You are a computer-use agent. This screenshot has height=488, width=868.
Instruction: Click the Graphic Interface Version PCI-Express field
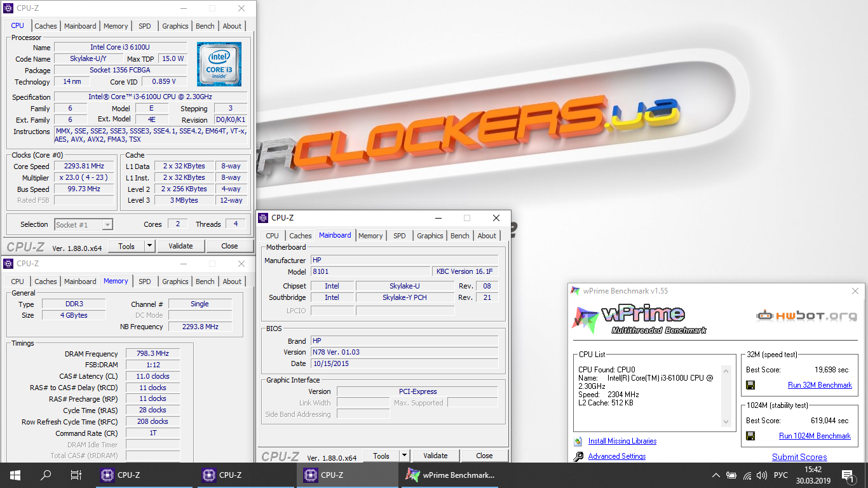[417, 391]
